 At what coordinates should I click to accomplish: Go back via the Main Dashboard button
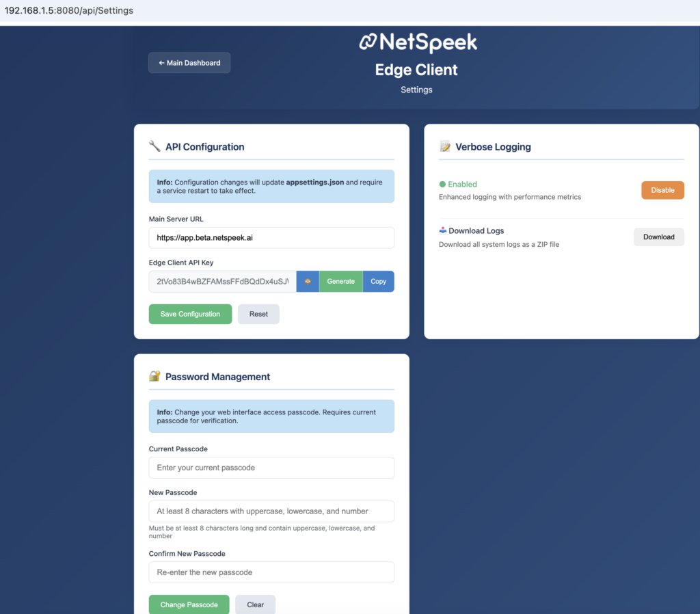[x=189, y=63]
